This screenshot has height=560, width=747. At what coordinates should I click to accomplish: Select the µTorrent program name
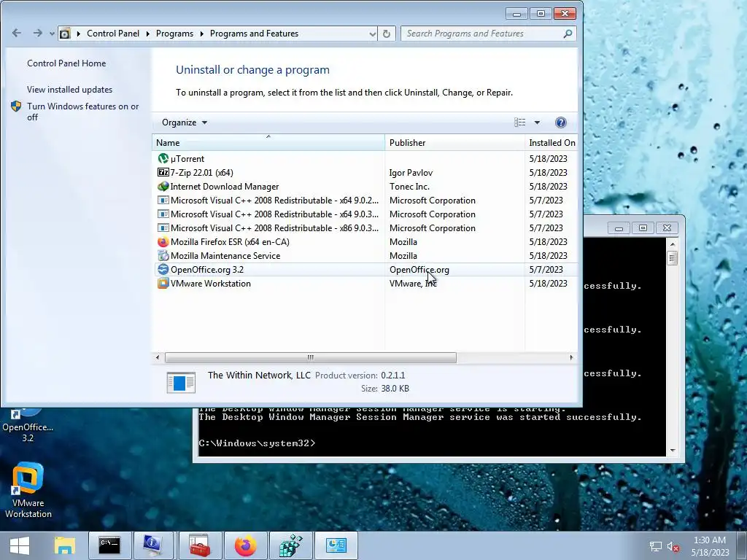[187, 158]
